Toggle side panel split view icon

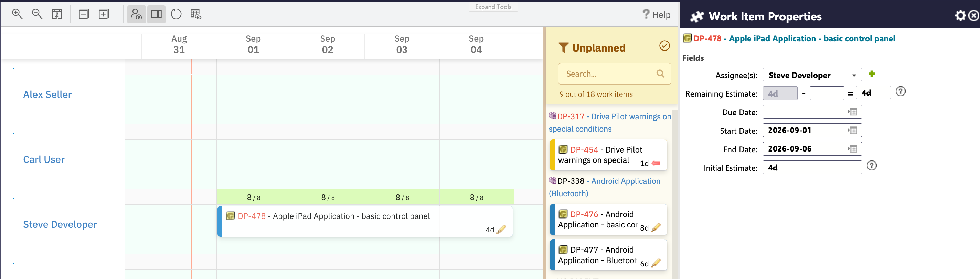(x=156, y=14)
